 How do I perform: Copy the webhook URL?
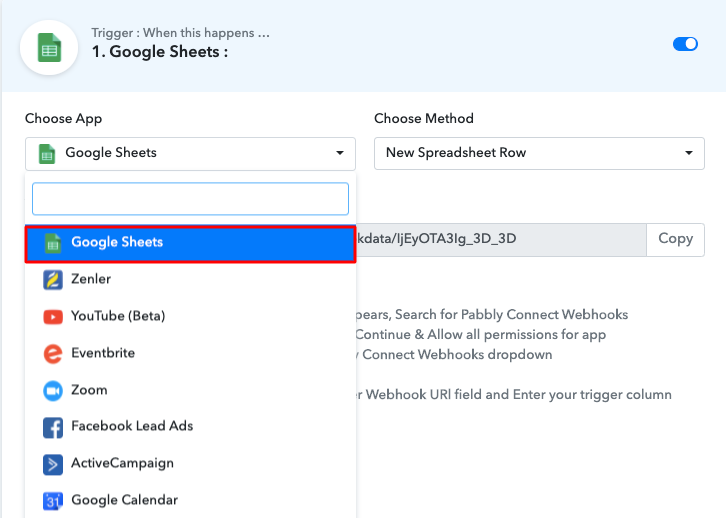coord(676,239)
